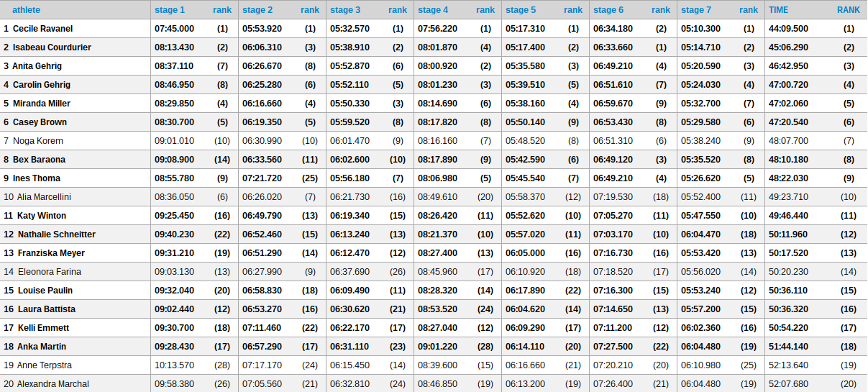This screenshot has height=392, width=868.
Task: Select the stage 3 column header
Action: coord(345,10)
